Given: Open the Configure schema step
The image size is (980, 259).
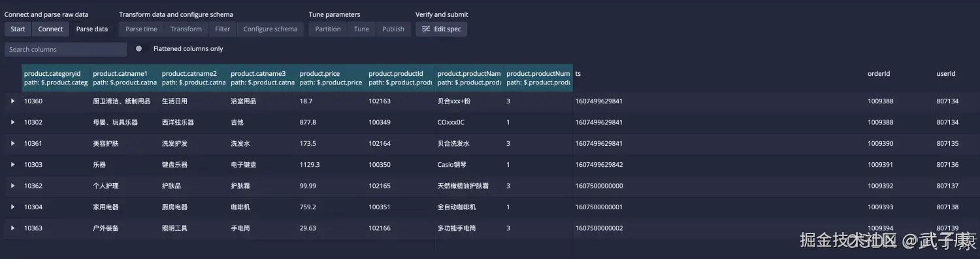Looking at the screenshot, I should click(270, 29).
